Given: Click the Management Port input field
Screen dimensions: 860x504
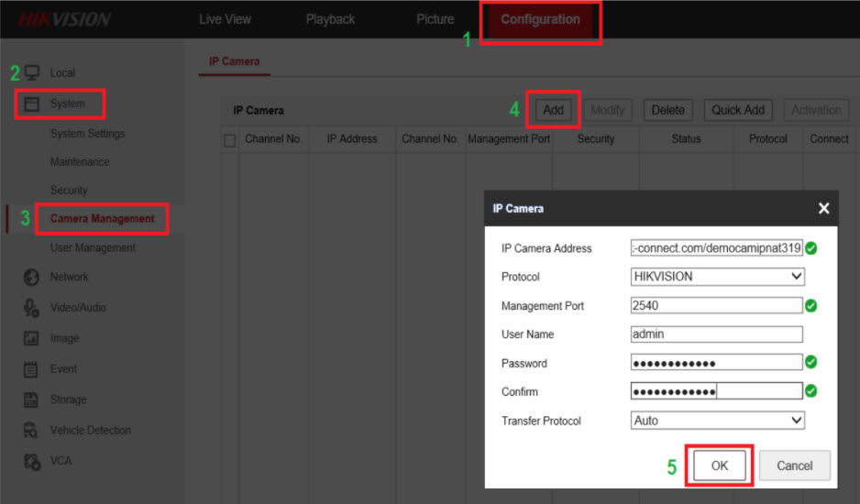Looking at the screenshot, I should click(716, 306).
